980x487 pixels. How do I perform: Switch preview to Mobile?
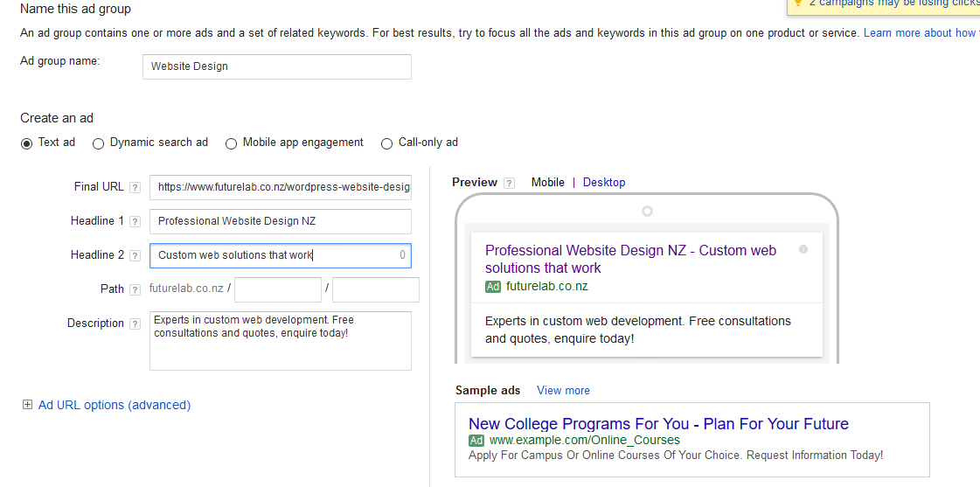tap(547, 183)
